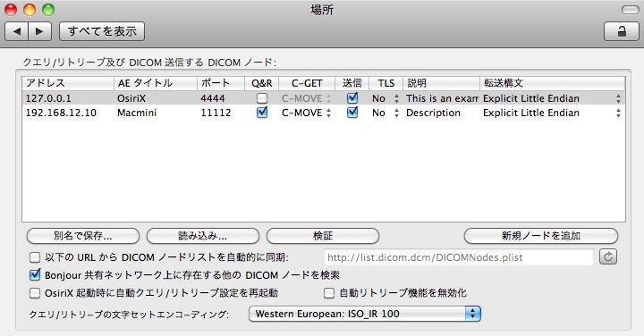
Task: Click the node list URL input field
Action: tap(459, 257)
